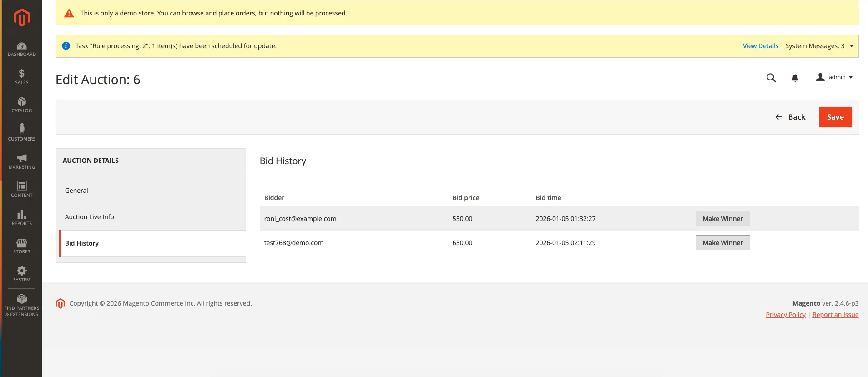This screenshot has width=868, height=377.
Task: Expand the System Messages dropdown arrow
Action: 852,46
